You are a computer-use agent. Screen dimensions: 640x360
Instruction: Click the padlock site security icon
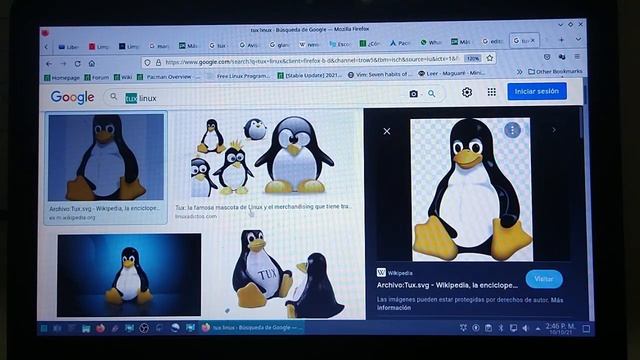click(x=158, y=62)
